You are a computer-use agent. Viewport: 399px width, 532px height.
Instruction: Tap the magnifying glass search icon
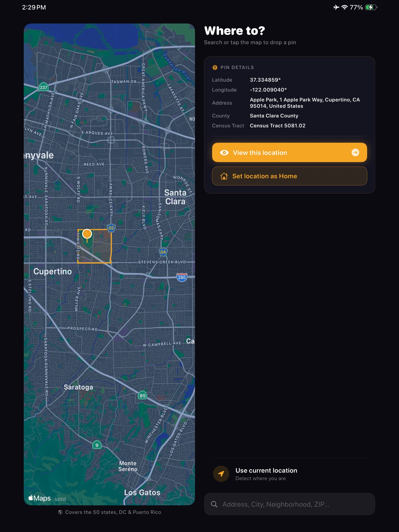(x=214, y=504)
